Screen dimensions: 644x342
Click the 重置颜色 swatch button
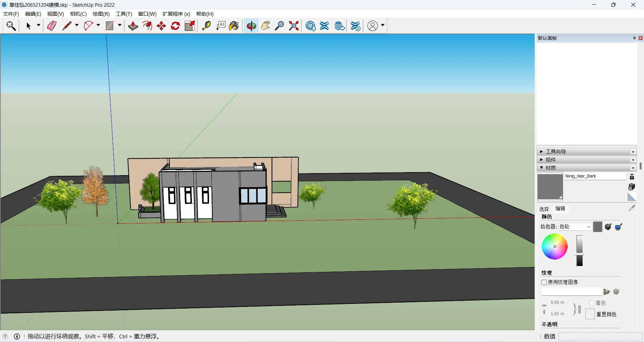point(590,314)
